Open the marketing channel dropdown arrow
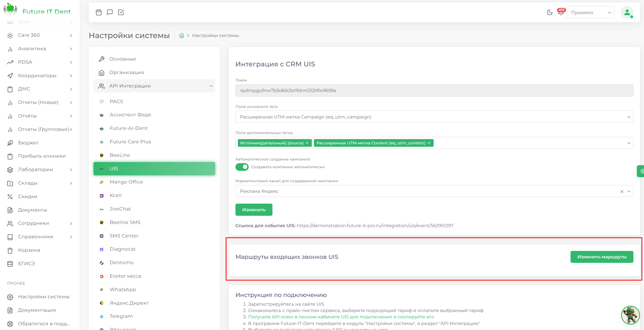This screenshot has height=330, width=644. pos(629,191)
